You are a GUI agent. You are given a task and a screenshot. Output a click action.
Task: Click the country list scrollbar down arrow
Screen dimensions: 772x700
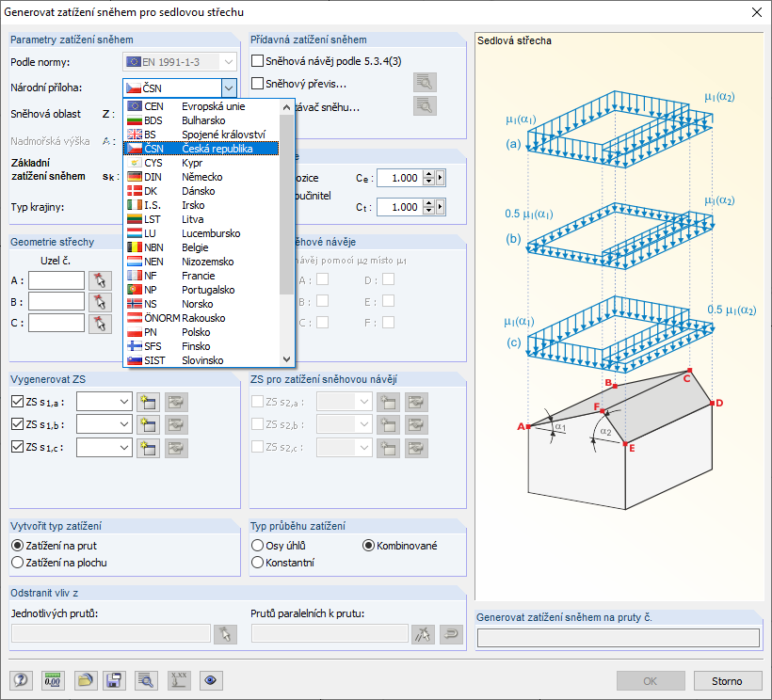(x=286, y=359)
